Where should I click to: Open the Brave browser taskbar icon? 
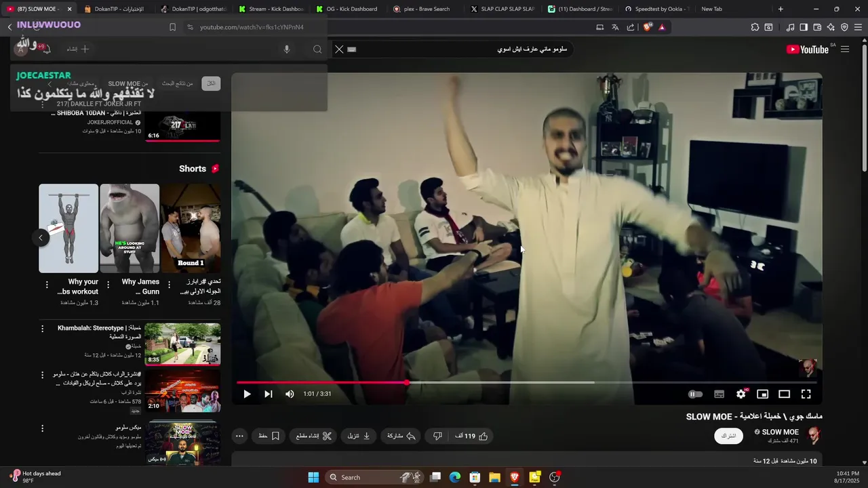click(x=515, y=477)
